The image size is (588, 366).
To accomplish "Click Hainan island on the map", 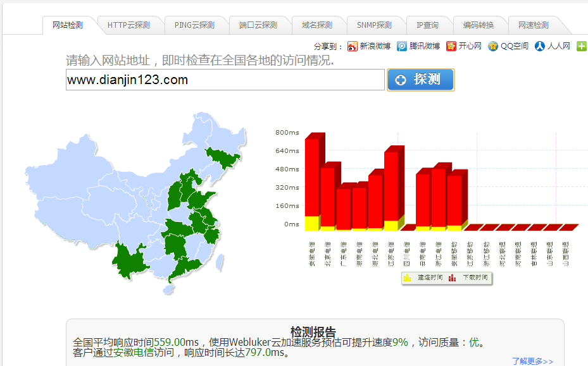I will (168, 289).
